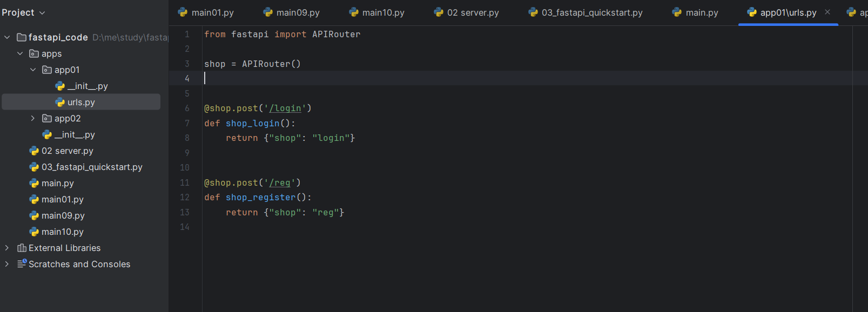The height and width of the screenshot is (312, 868).
Task: Click APIRouter in the import line
Action: point(337,34)
